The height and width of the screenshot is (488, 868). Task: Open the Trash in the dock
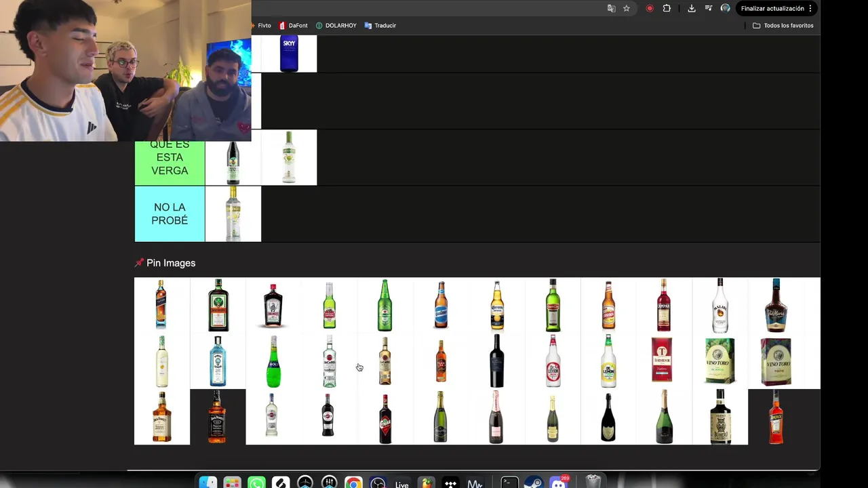[593, 482]
